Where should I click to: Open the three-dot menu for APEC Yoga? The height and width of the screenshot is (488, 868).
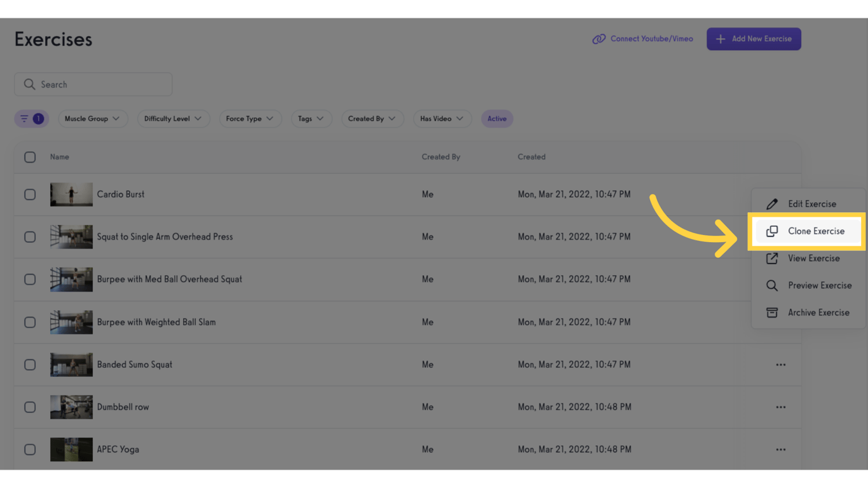780,450
